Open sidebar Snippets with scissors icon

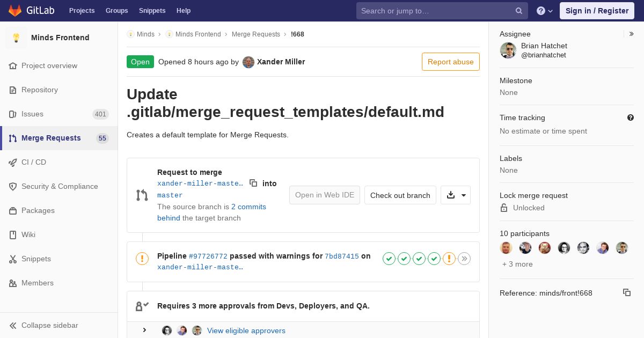(59, 259)
